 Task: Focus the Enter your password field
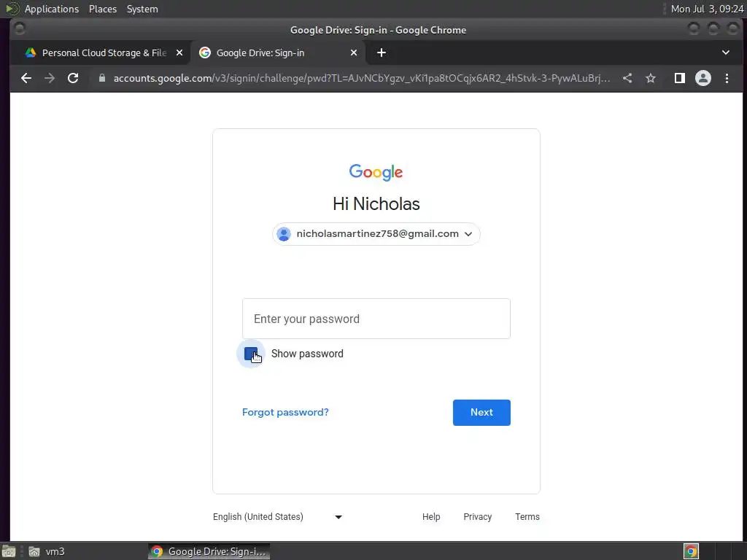click(376, 319)
